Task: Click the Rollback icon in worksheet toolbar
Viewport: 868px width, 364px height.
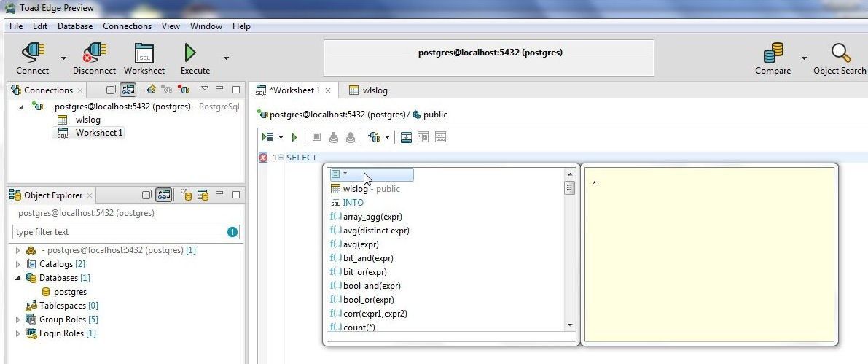Action: point(350,137)
